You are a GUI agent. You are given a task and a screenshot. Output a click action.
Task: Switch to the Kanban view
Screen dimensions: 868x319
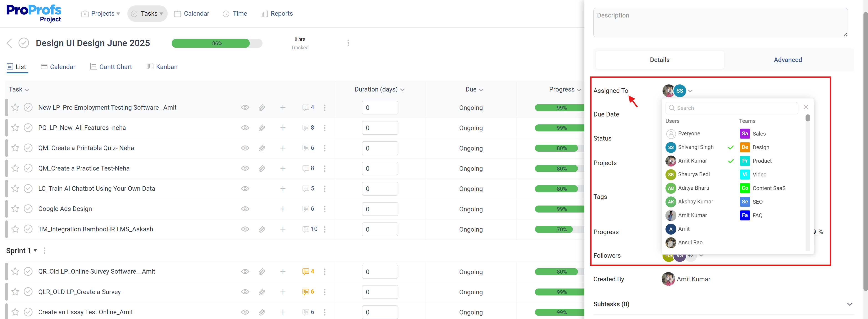[162, 67]
